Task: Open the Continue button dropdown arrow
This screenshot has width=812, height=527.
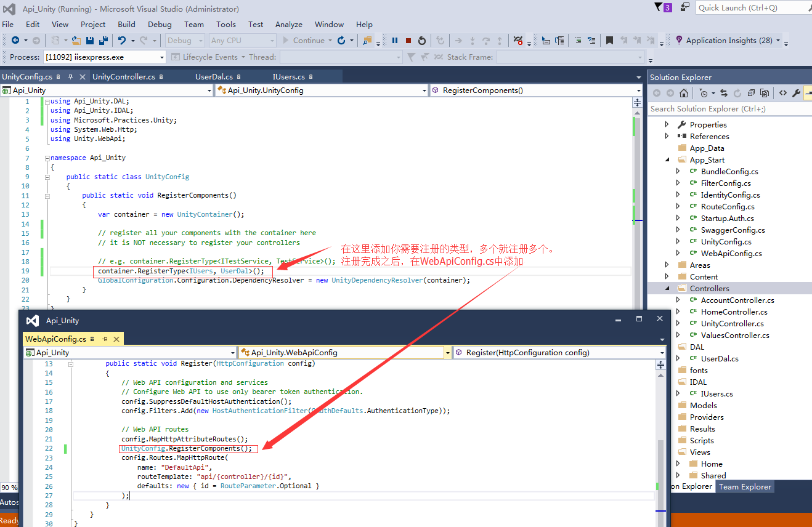Action: [x=330, y=41]
